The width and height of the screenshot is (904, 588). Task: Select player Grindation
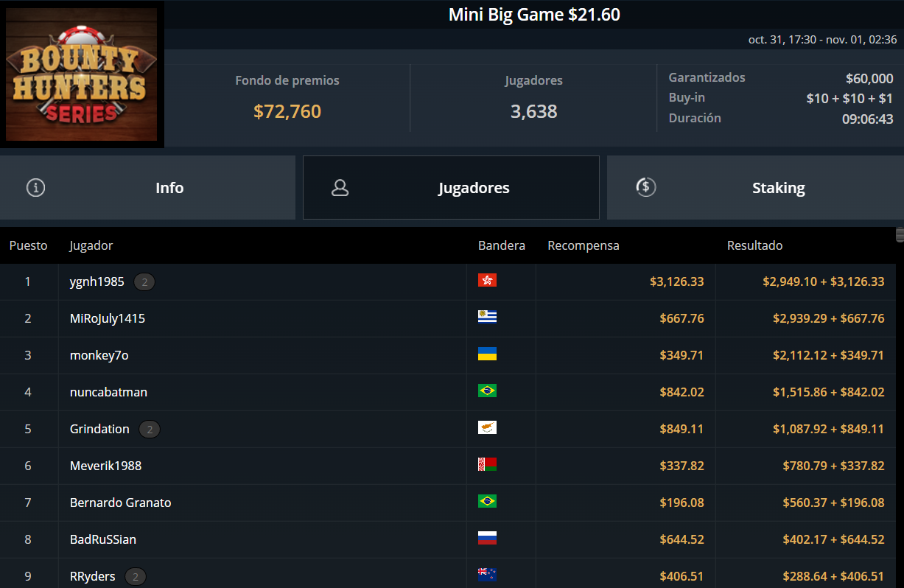click(x=99, y=429)
